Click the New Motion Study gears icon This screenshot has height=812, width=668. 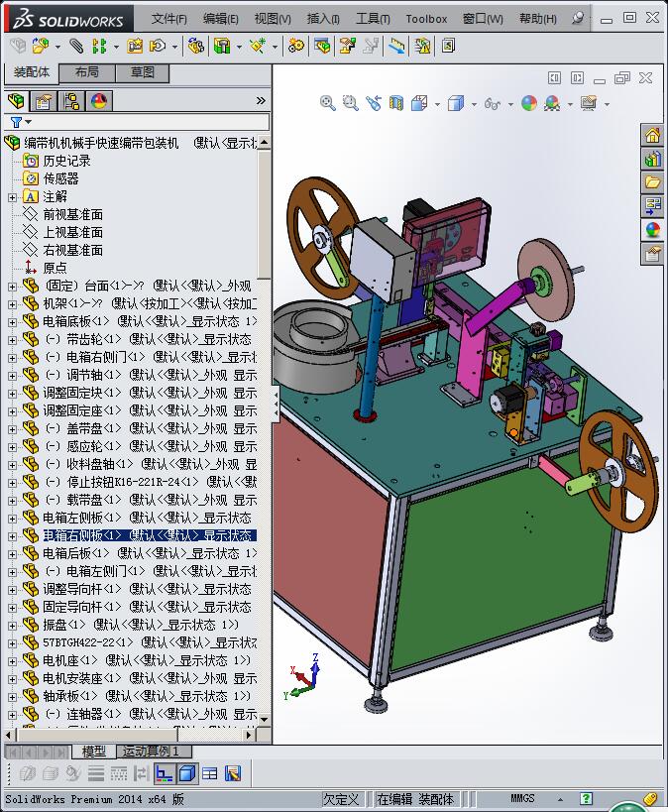click(295, 46)
